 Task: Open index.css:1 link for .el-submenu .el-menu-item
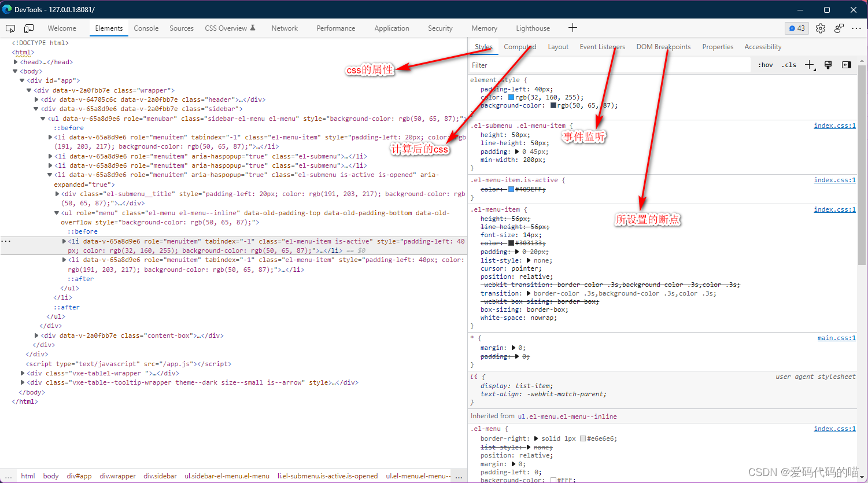pyautogui.click(x=834, y=126)
